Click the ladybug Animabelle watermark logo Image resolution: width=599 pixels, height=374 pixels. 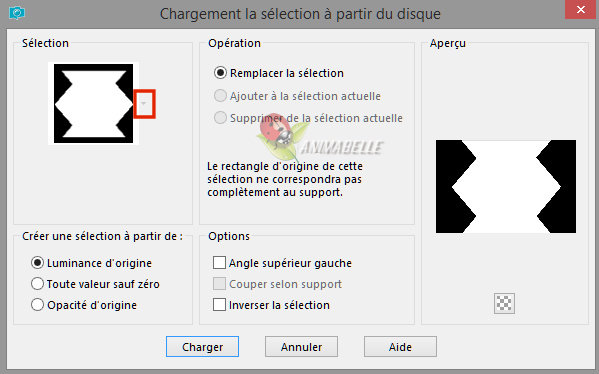coord(319,137)
